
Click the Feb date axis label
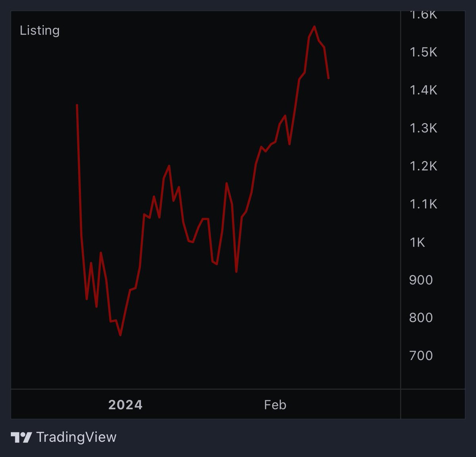click(275, 405)
